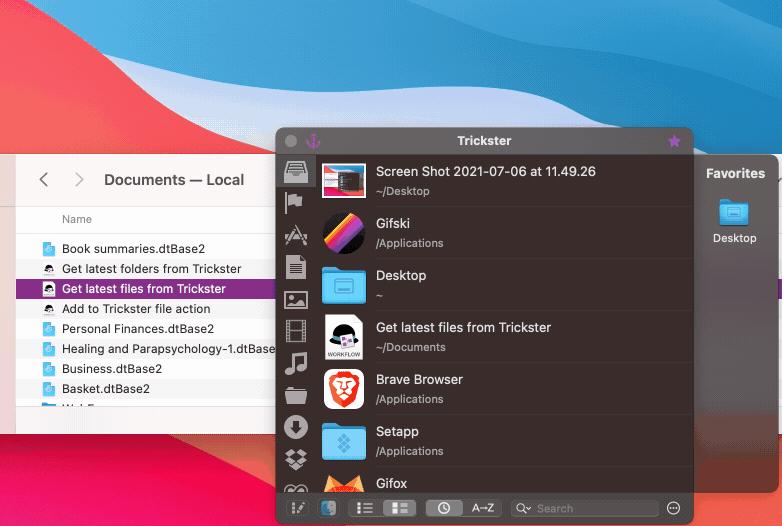Click the Brave Browser lion icon
Image resolution: width=782 pixels, height=526 pixels.
(x=344, y=389)
